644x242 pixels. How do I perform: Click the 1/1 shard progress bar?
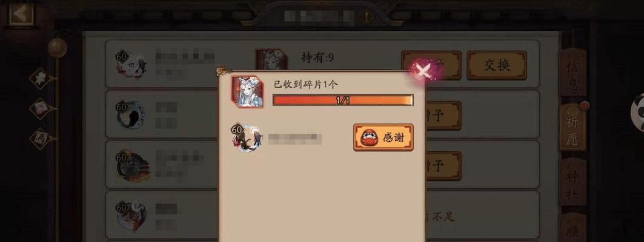pos(343,100)
